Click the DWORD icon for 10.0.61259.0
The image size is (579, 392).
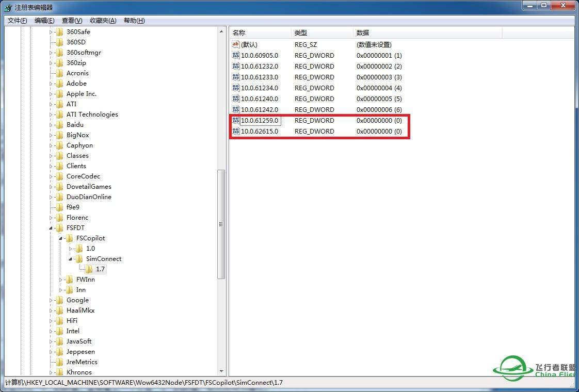coord(236,121)
